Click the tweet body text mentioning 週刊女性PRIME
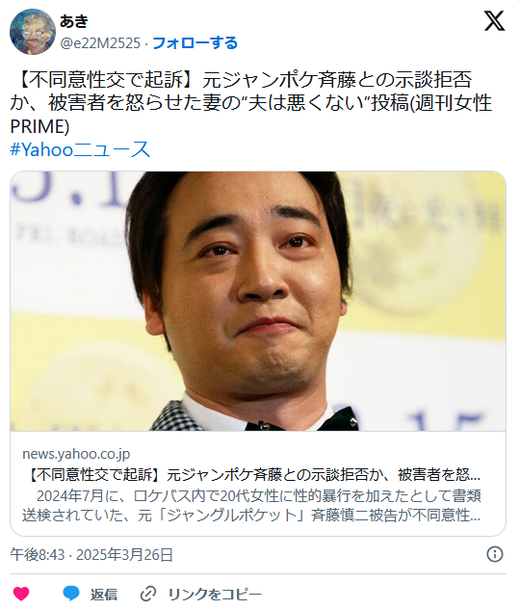This screenshot has width=520, height=610. (x=251, y=103)
